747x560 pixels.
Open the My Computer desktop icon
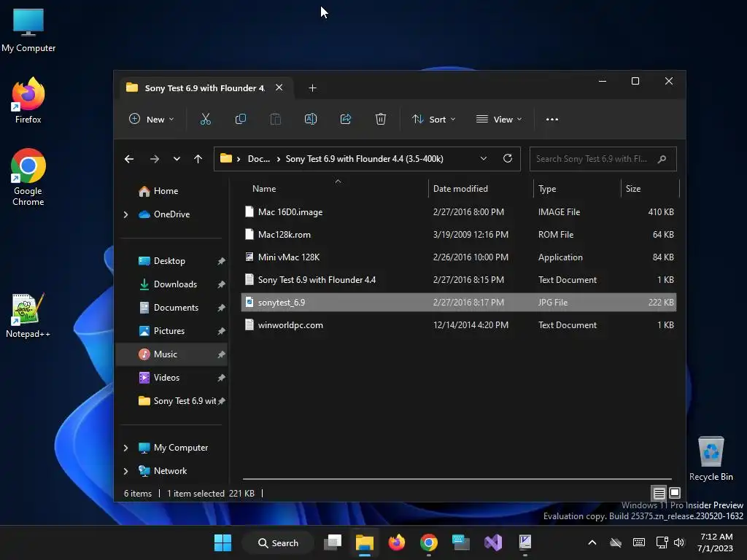pos(28,31)
